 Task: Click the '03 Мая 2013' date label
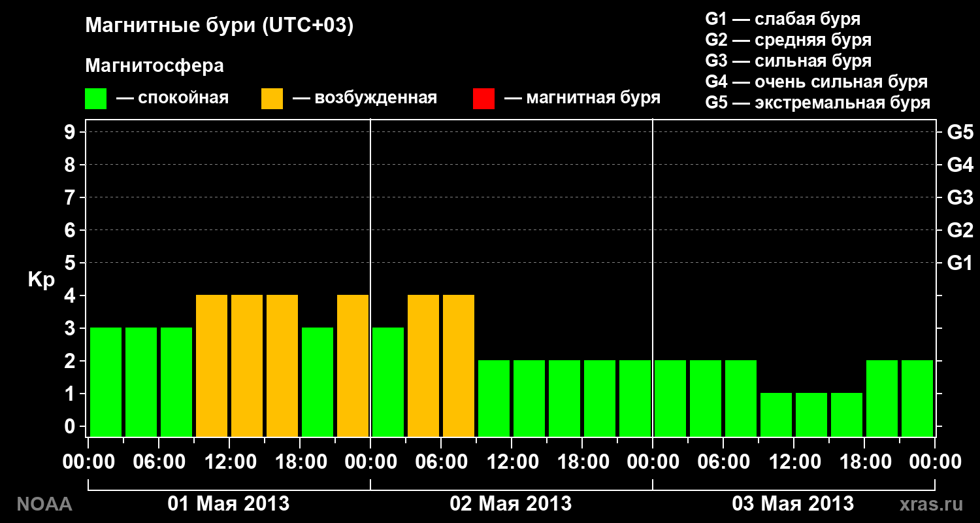793,503
